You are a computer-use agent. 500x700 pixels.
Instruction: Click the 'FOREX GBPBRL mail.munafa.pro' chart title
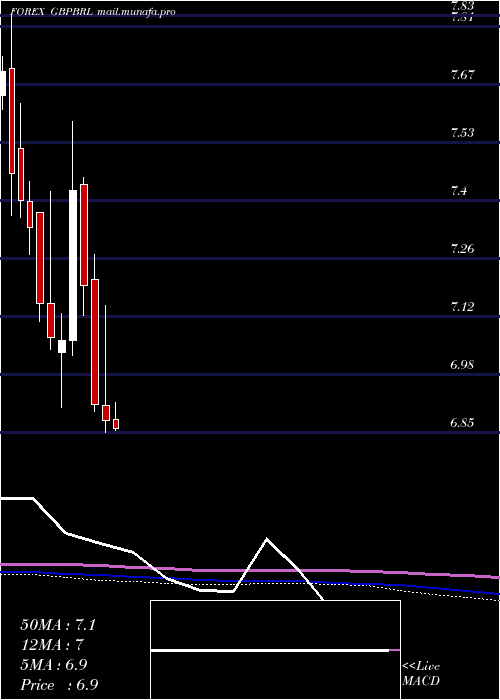[x=92, y=12]
